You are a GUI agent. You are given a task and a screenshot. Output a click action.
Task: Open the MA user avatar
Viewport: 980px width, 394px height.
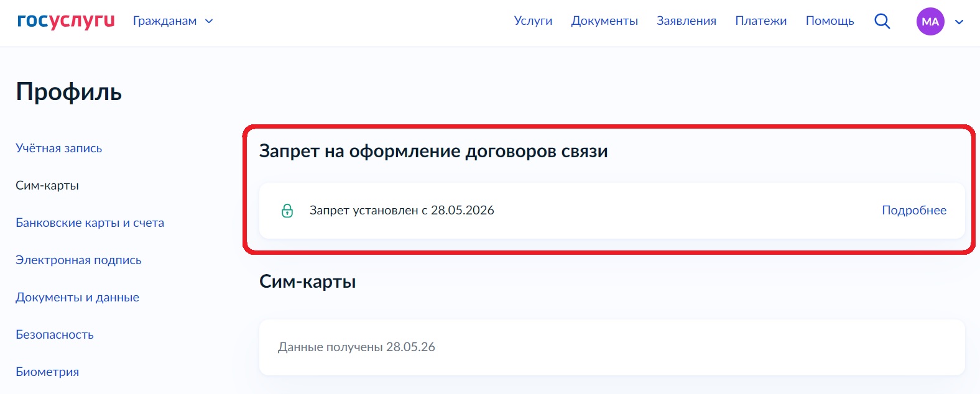(x=930, y=21)
